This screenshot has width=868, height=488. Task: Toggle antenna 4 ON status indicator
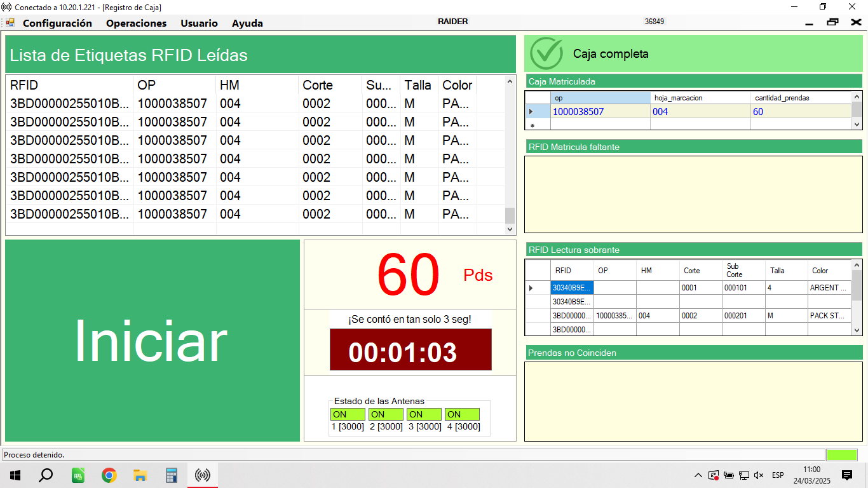click(462, 414)
